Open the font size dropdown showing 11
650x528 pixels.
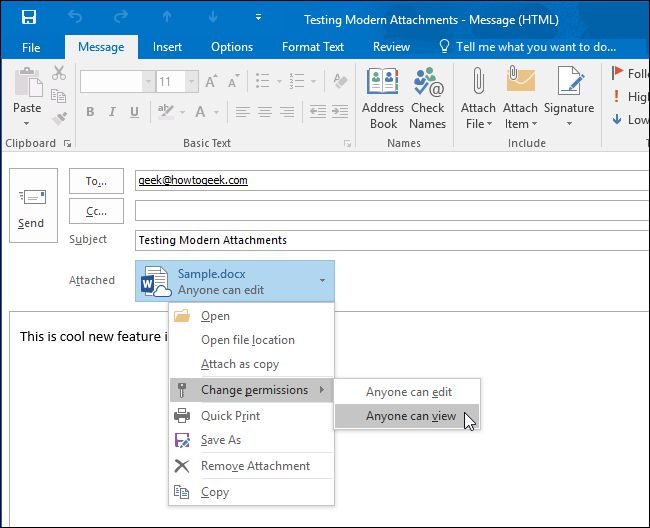191,81
